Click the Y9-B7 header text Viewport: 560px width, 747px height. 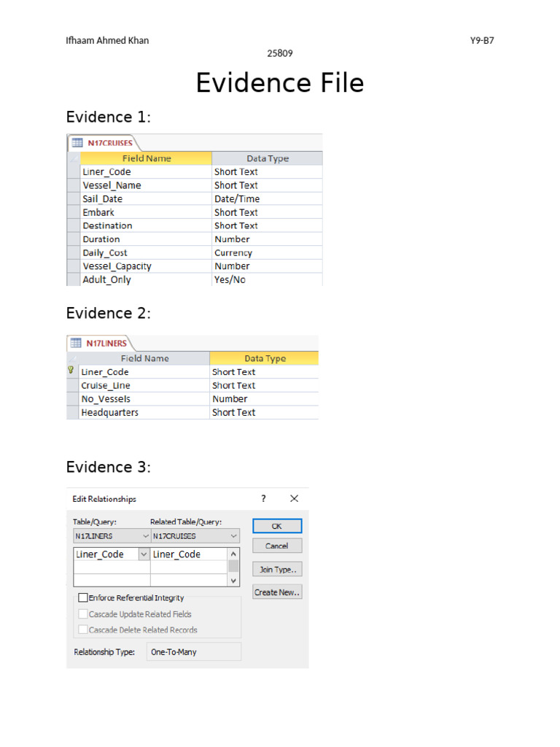click(482, 41)
